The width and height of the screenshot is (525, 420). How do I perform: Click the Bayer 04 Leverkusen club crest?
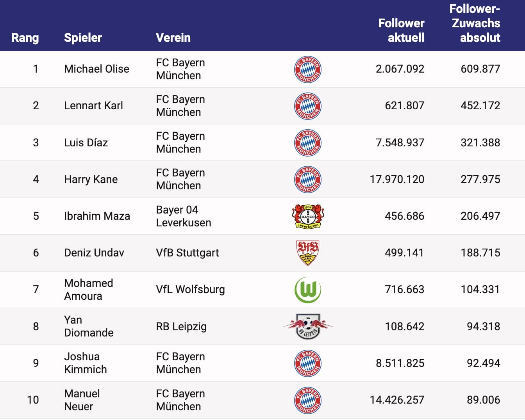coord(307,216)
